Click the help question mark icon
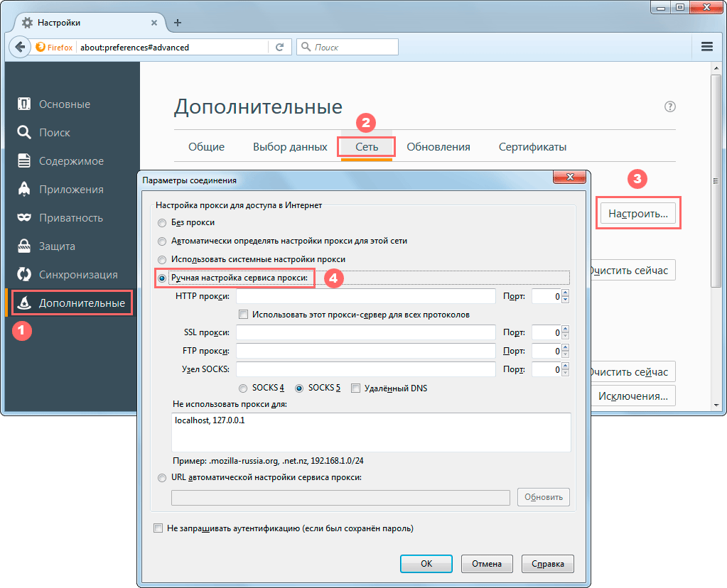This screenshot has height=588, width=727. pyautogui.click(x=669, y=107)
